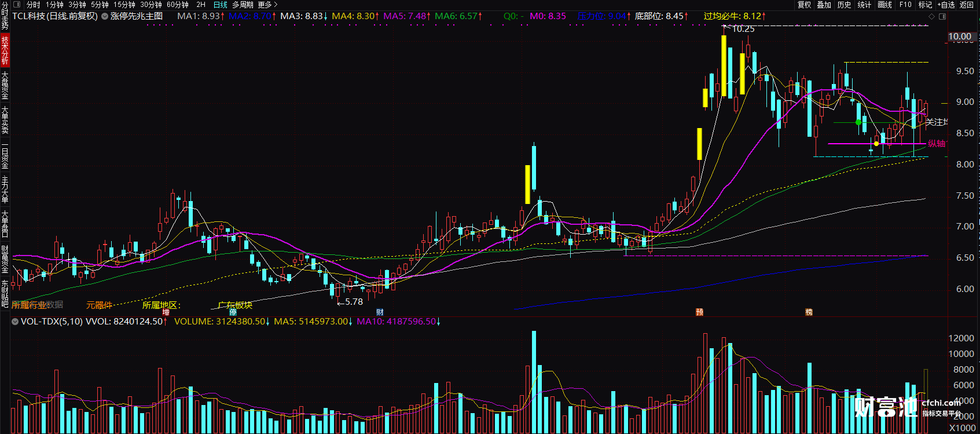Click the 纵轴 label on chart
The image size is (980, 434).
937,143
